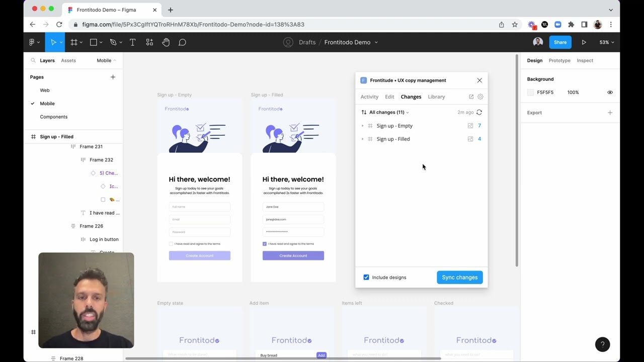
Task: Select the Frame tool
Action: (74, 42)
